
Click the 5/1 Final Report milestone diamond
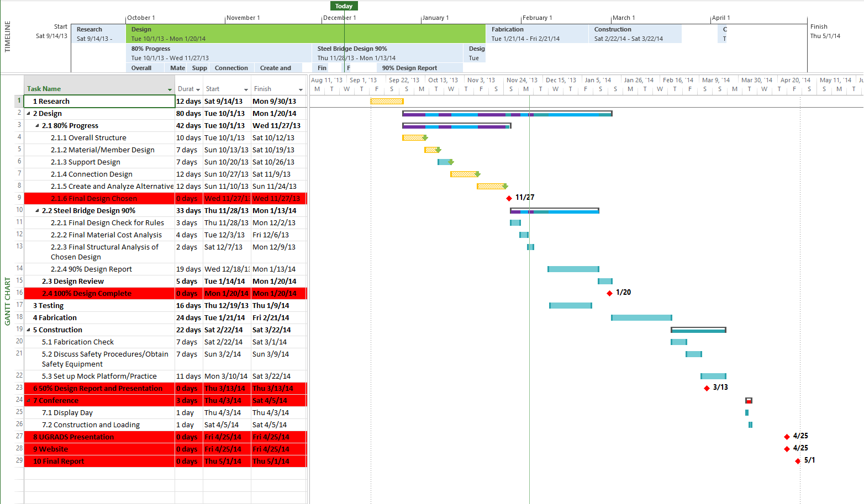click(798, 461)
